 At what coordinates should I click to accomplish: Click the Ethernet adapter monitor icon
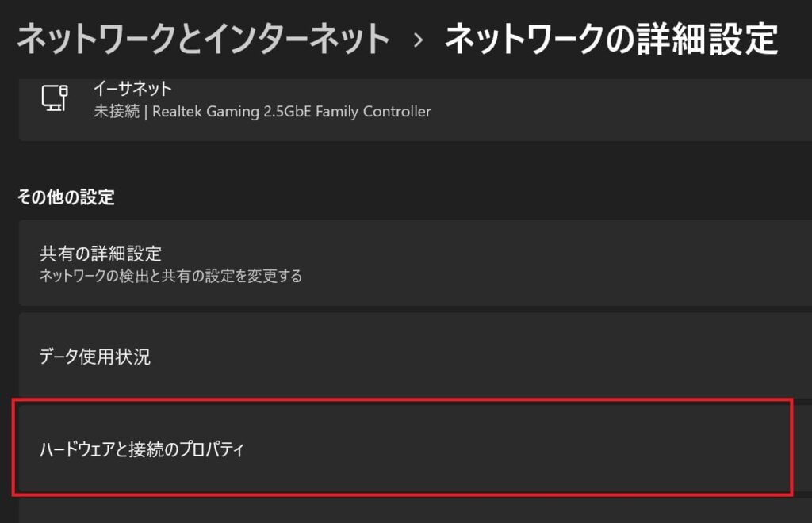[x=55, y=98]
